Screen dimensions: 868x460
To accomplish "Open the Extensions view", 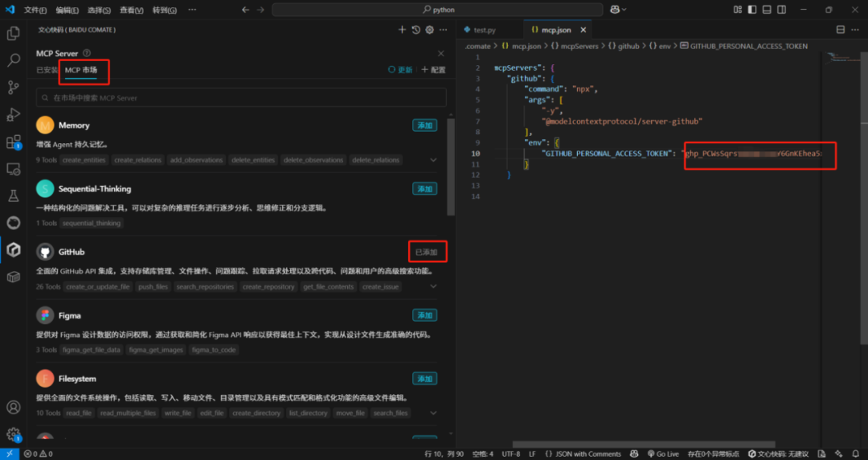I will point(14,142).
